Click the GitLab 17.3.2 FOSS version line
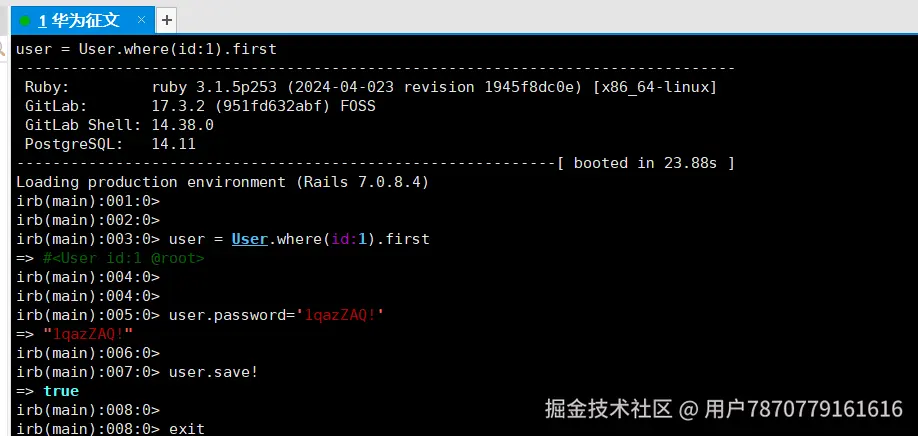Viewport: 918px width, 436px height. 200,107
